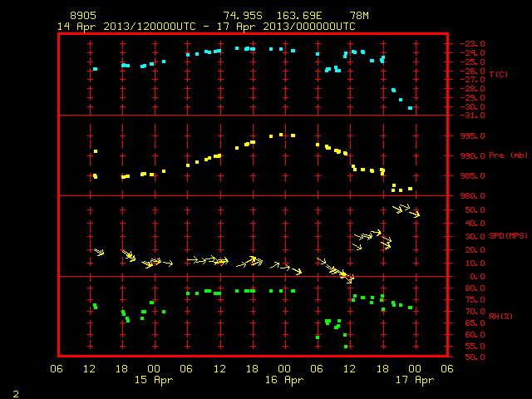The height and width of the screenshot is (399, 532).
Task: Click the page number 2 at bottom left
Action: click(16, 394)
